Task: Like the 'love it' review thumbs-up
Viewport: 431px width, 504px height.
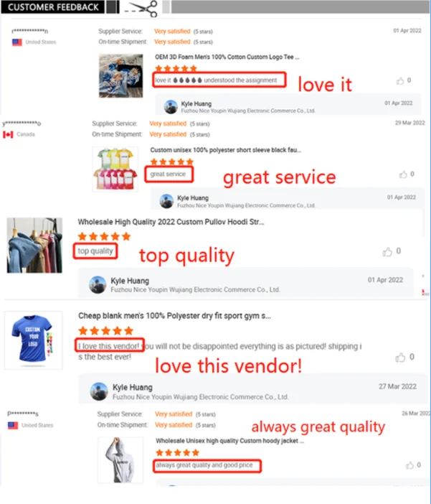Action: (400, 80)
